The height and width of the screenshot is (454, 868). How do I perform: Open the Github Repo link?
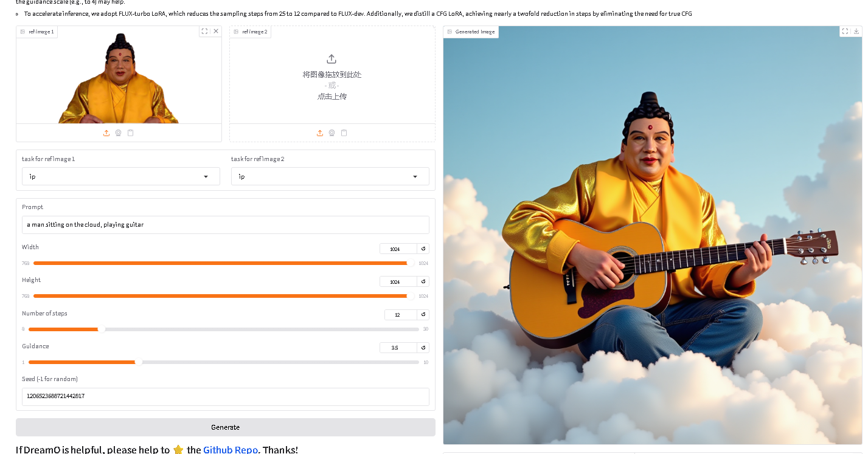[x=231, y=450]
